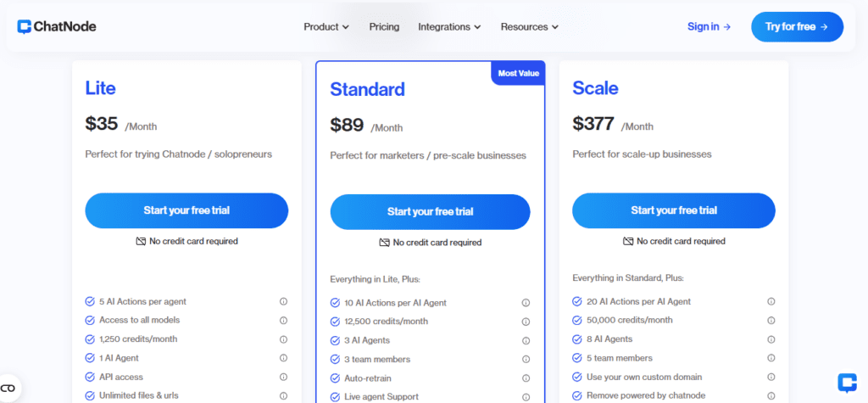Screen dimensions: 868x403
Task: Click info icon beside 12,500 credits/month
Action: point(526,322)
